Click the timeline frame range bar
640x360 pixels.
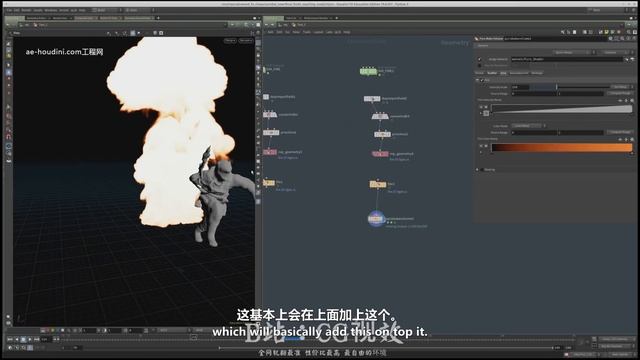(387, 348)
